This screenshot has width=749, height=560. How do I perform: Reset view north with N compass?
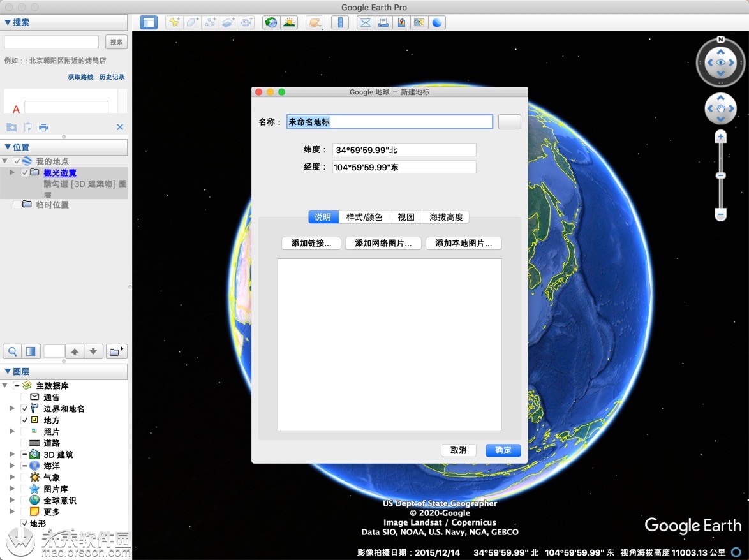tap(721, 40)
